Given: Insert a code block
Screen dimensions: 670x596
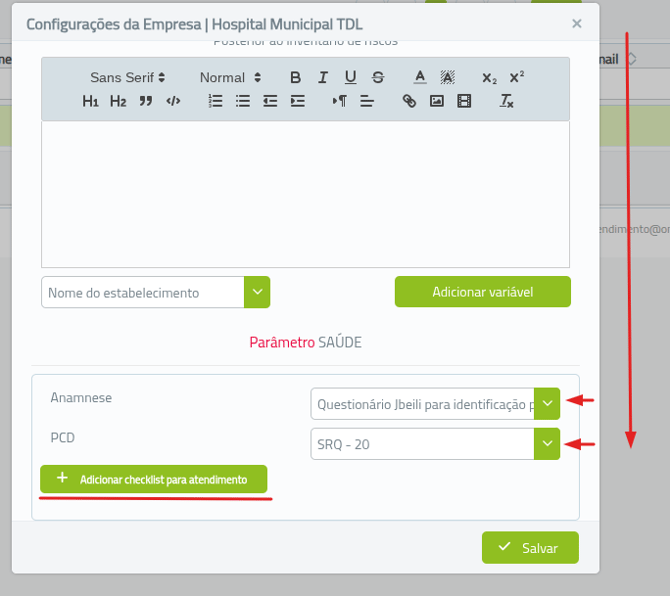Looking at the screenshot, I should (173, 101).
